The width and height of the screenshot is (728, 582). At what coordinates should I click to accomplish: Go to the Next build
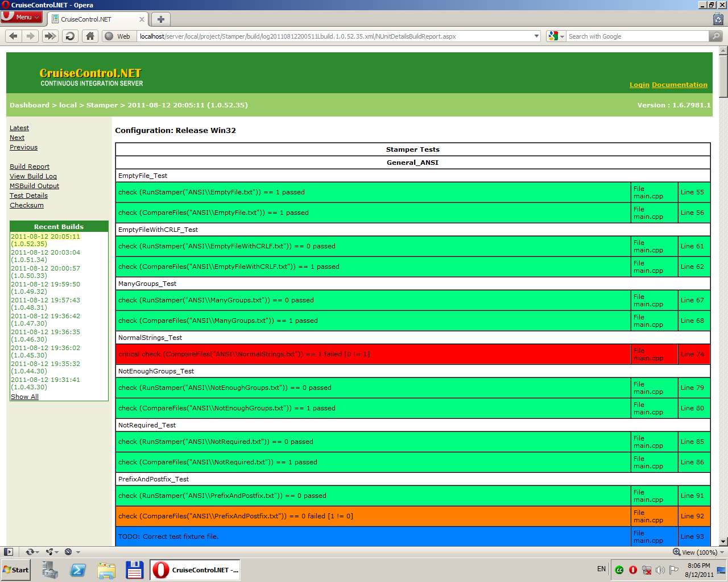click(x=17, y=138)
